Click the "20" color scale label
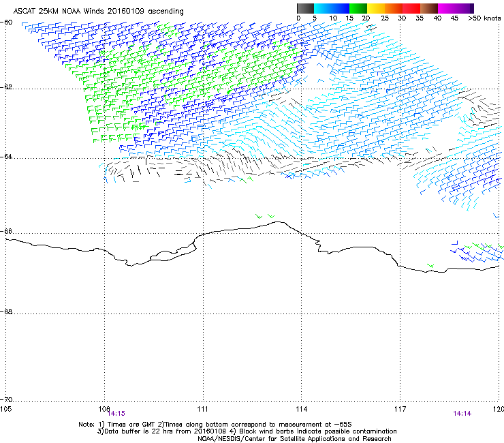Viewport: 504px width, 443px height. [366, 18]
